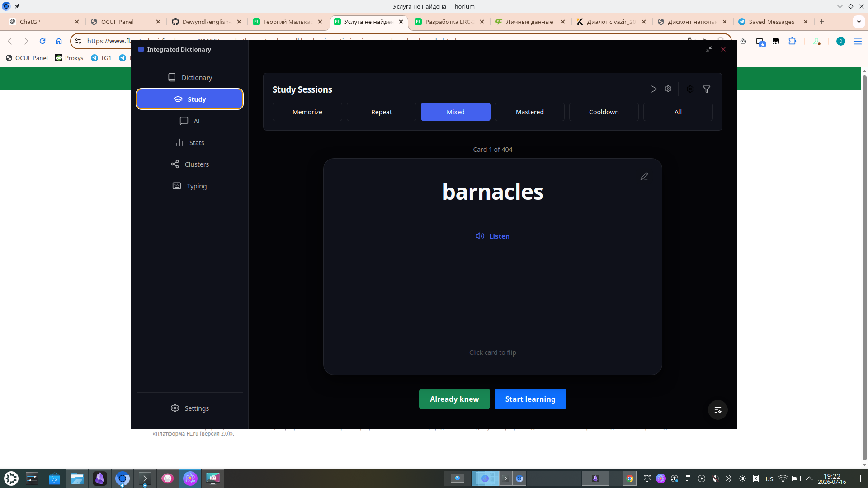This screenshot has width=868, height=488.
Task: Open the screen bookmark star extension
Action: tap(760, 42)
